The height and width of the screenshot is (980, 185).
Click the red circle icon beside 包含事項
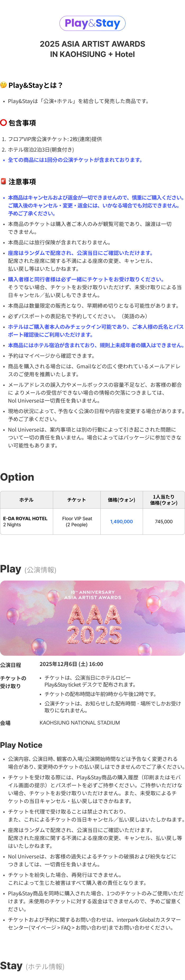point(3,123)
